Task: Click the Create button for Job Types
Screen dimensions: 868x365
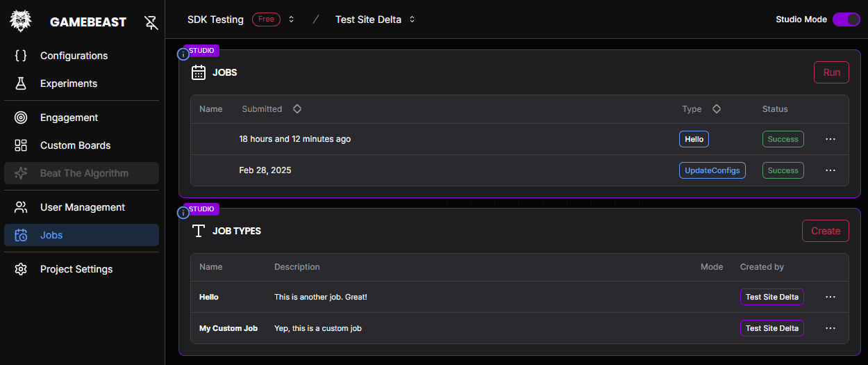Action: click(x=826, y=231)
